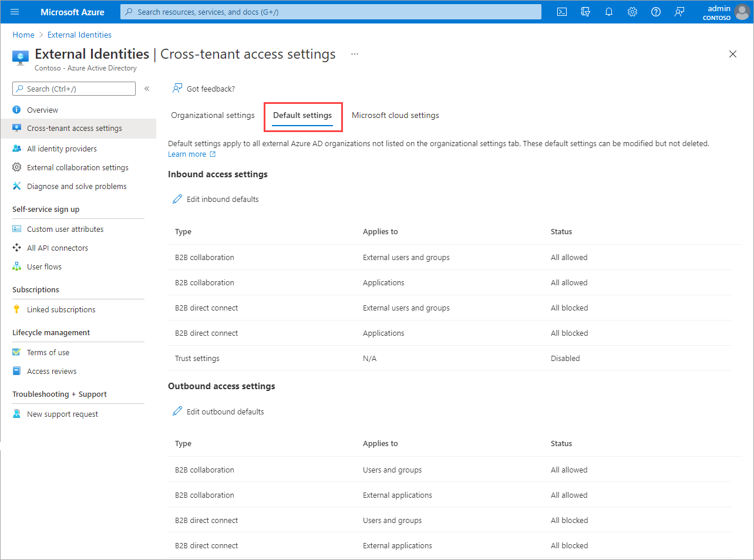The height and width of the screenshot is (560, 754).
Task: Click the Default settings tab
Action: tap(302, 116)
